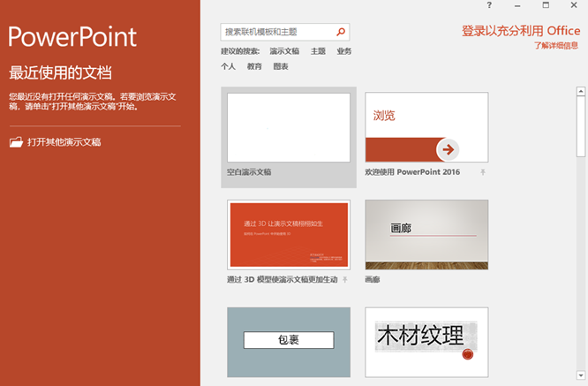Click 登录以充分利用 Office sign-in link
Viewport: 588px width, 386px height.
pos(521,31)
